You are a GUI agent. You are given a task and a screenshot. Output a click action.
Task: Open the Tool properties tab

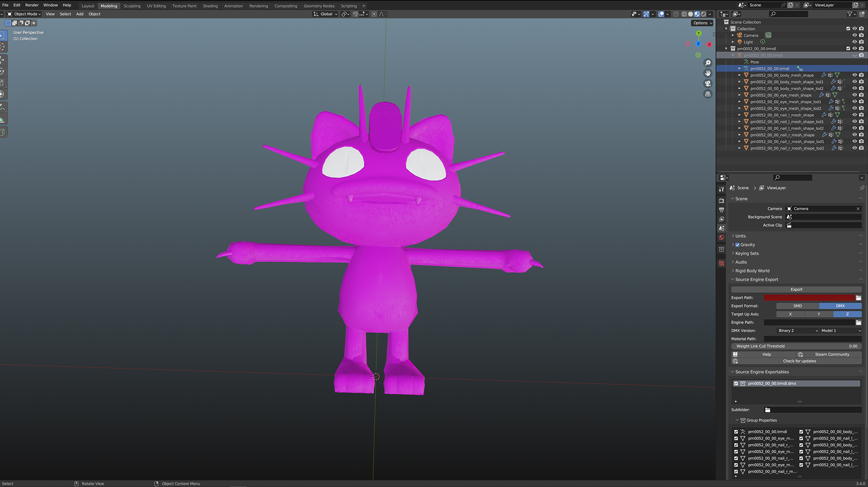[721, 189]
